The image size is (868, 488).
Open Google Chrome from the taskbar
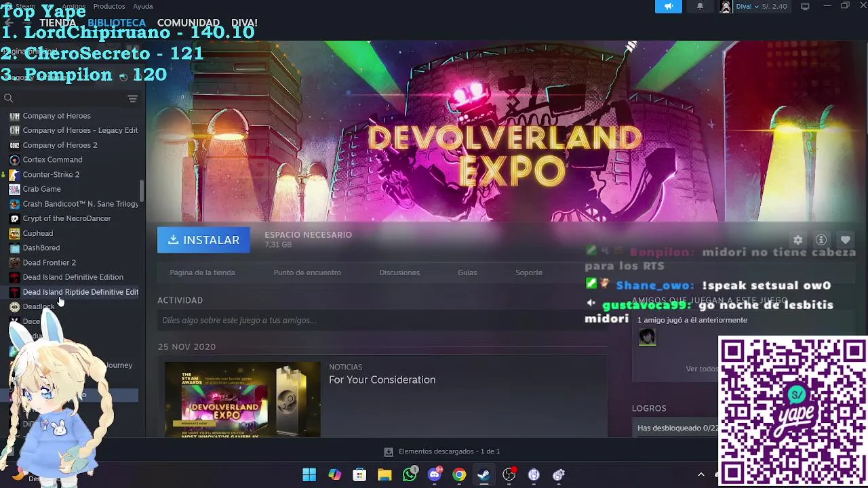click(460, 474)
